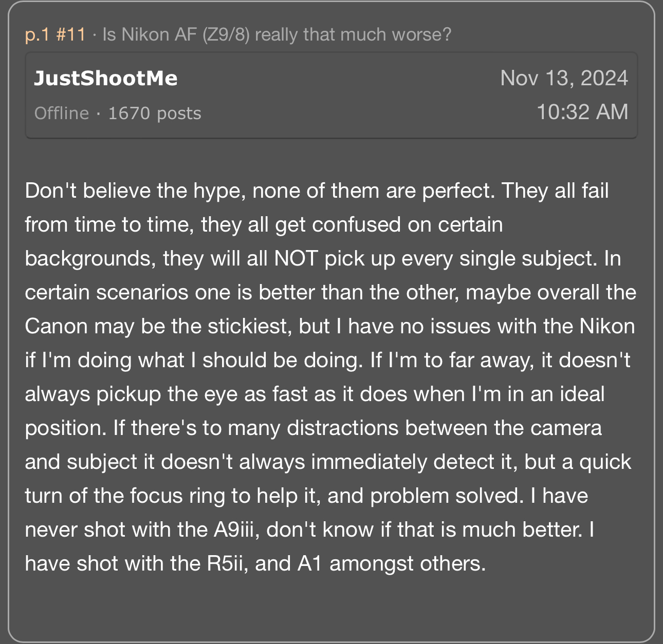The width and height of the screenshot is (663, 644).
Task: Click the "10:32 AM" post timestamp
Action: (582, 112)
